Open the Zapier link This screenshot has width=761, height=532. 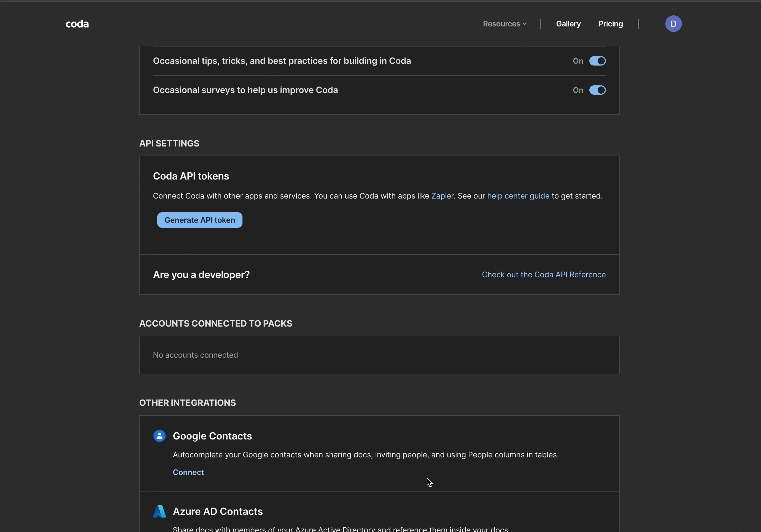tap(442, 196)
